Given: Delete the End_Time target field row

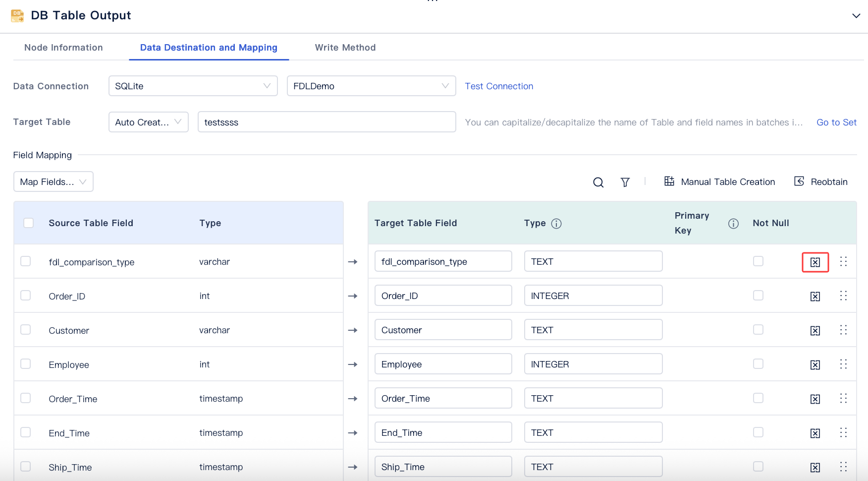Looking at the screenshot, I should pyautogui.click(x=815, y=433).
